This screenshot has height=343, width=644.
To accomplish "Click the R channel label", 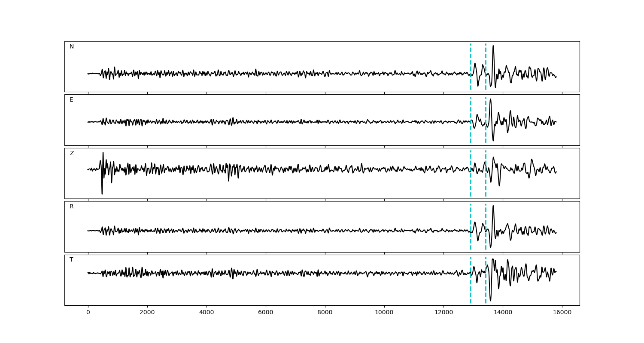I will (x=72, y=207).
